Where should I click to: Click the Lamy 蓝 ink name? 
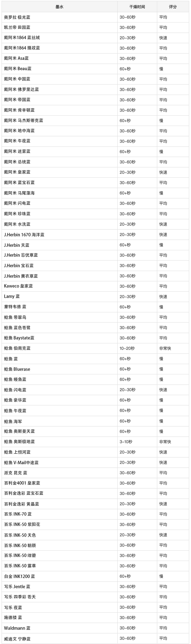click(12, 296)
